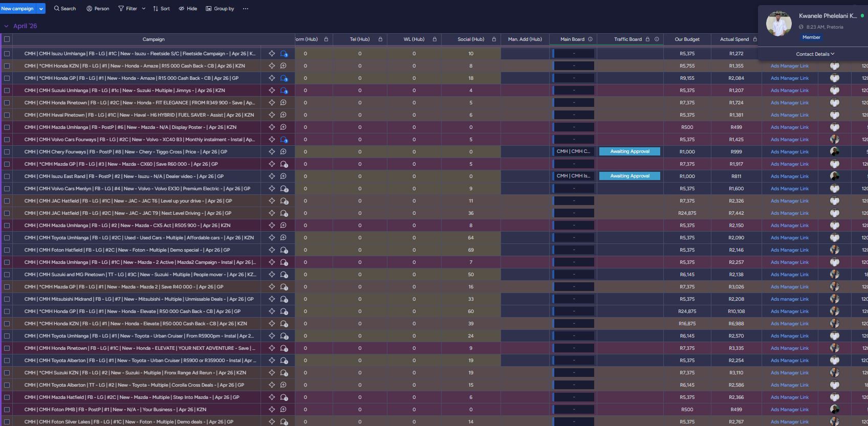868x426 pixels.
Task: Click sparkle icon on Isuzu East Rand row
Action: pyautogui.click(x=272, y=176)
